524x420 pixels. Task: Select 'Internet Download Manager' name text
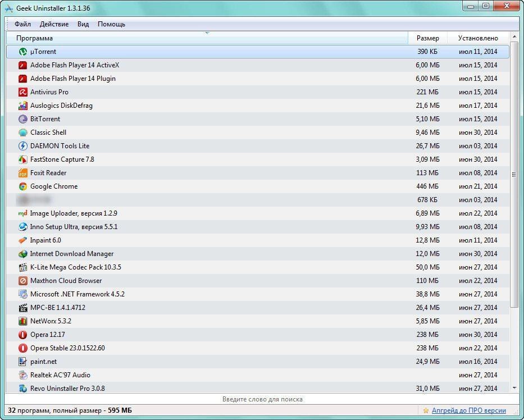point(71,254)
